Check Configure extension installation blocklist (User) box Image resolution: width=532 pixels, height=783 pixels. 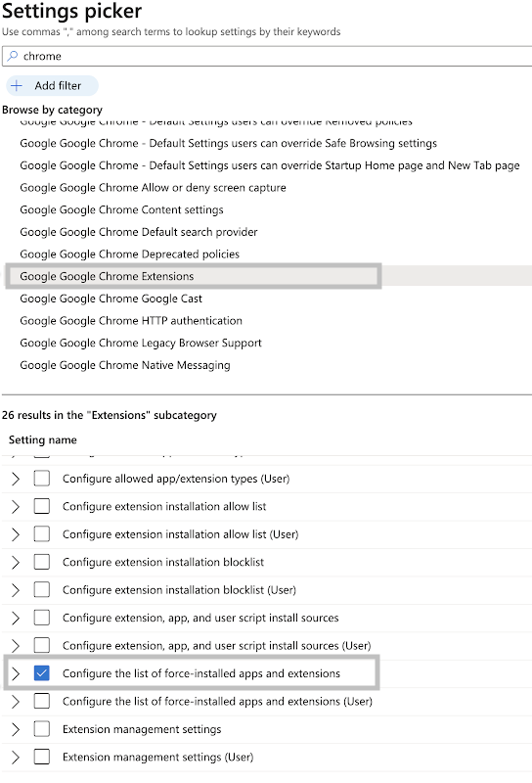coord(42,590)
